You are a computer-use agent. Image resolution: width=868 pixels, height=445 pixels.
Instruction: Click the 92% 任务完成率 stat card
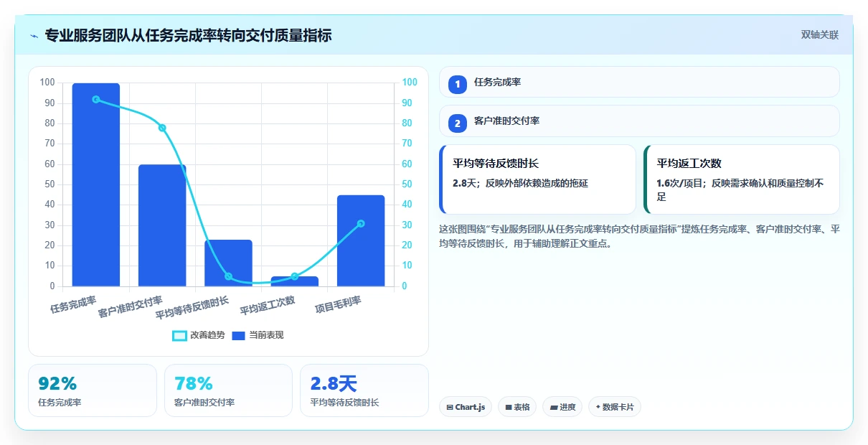coord(93,390)
